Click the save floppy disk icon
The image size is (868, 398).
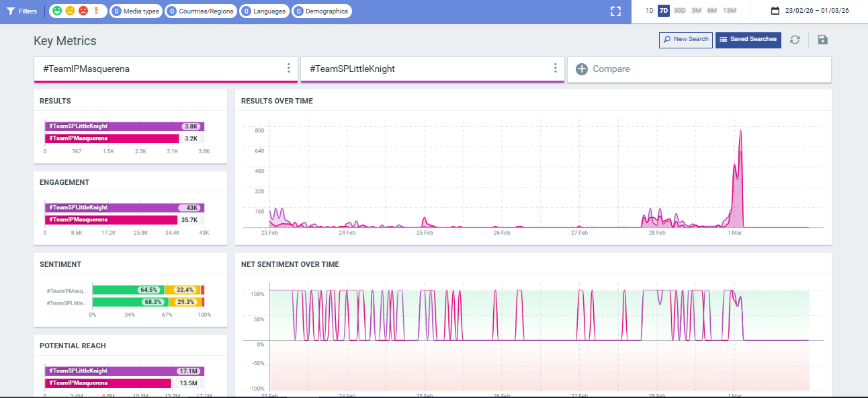[822, 40]
